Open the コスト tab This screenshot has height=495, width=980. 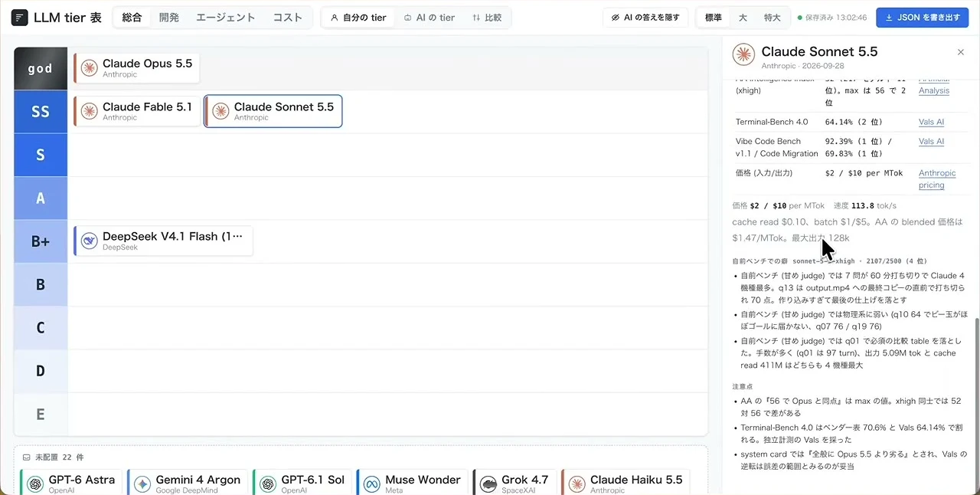[x=288, y=18]
